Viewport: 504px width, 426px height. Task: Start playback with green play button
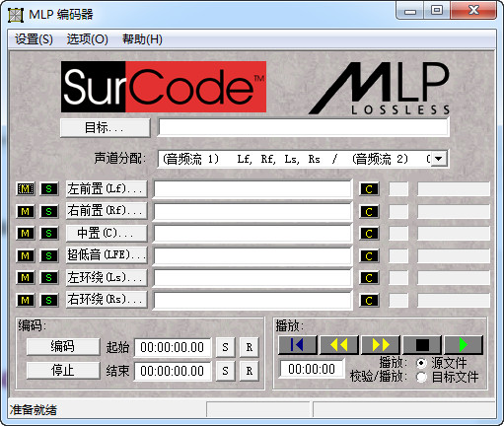coord(464,345)
